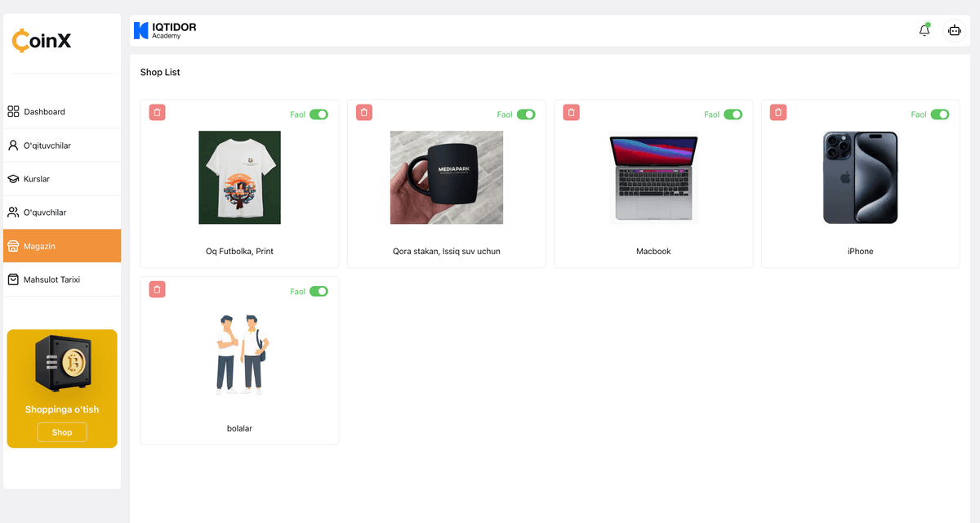Switch off Faol on Qora stakan card
Viewport: 980px width, 523px height.
[526, 114]
